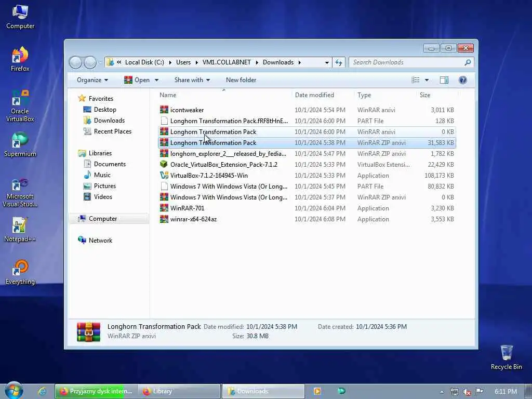Open the Oracle VirtualBox desktop shortcut
This screenshot has height=399, width=532.
click(x=20, y=105)
